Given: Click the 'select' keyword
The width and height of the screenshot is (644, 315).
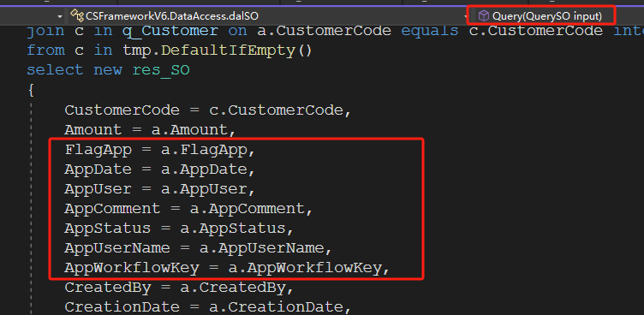Looking at the screenshot, I should [x=55, y=70].
